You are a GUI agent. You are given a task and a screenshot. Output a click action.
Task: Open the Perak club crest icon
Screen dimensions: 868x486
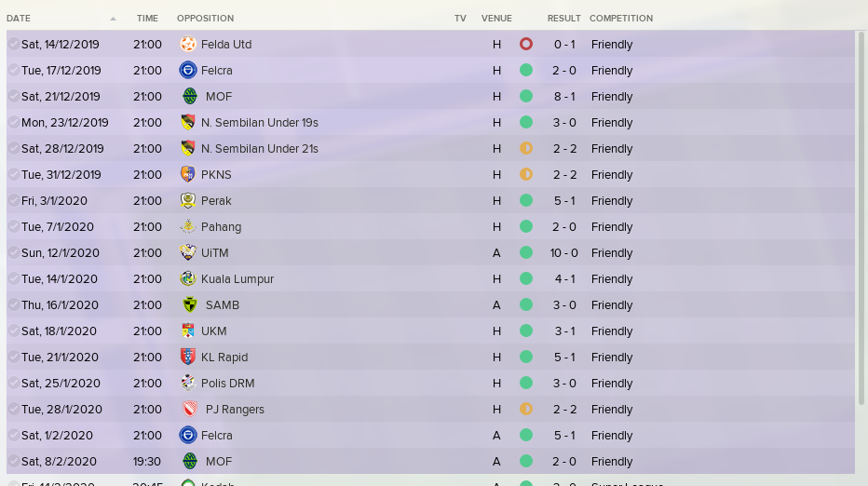click(188, 200)
